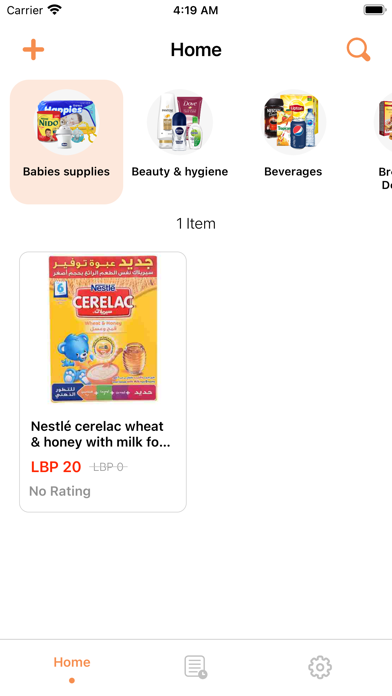The width and height of the screenshot is (392, 696).
Task: Tap the 1 Item count label
Action: pyautogui.click(x=196, y=224)
